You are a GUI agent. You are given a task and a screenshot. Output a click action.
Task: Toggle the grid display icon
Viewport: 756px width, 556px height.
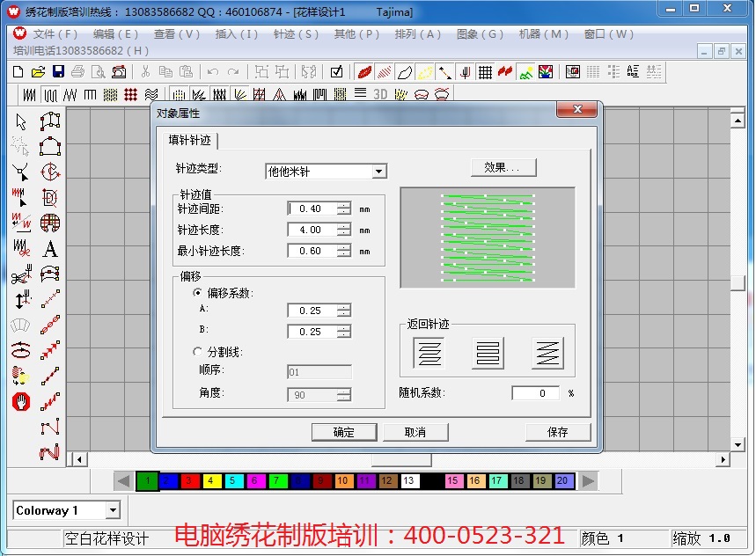[x=485, y=71]
